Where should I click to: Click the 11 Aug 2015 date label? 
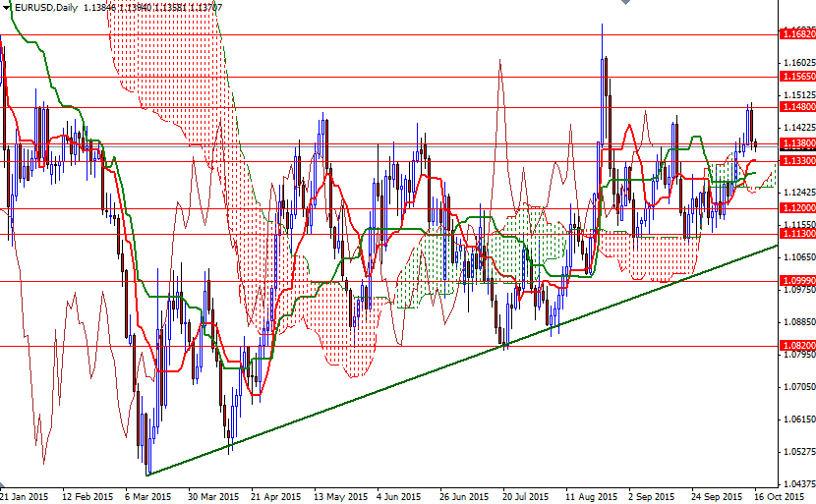[x=592, y=497]
